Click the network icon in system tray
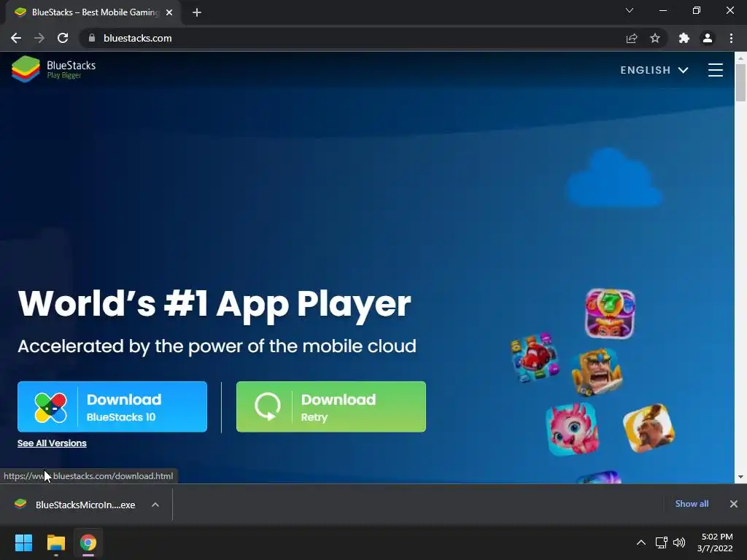 click(661, 542)
